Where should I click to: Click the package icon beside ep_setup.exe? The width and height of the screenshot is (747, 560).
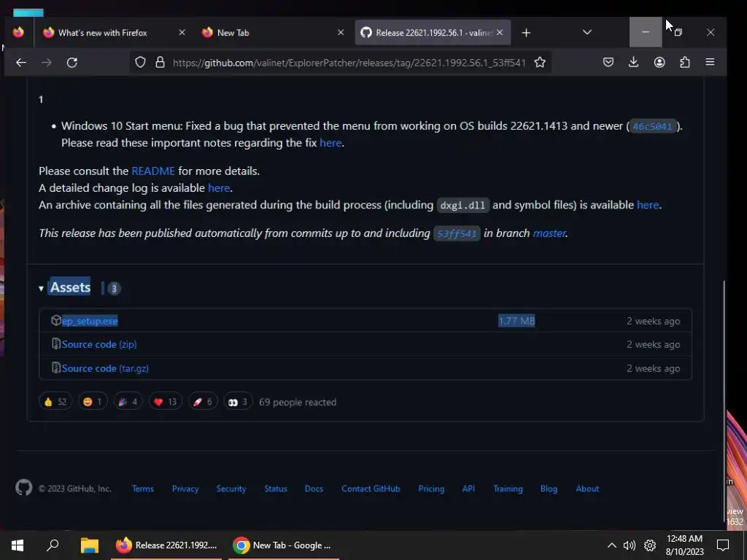pos(56,321)
